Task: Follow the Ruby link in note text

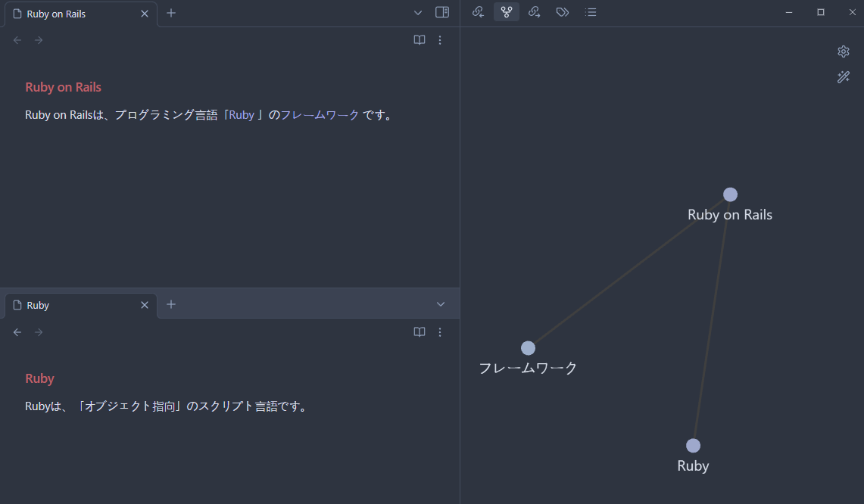Action: point(242,115)
